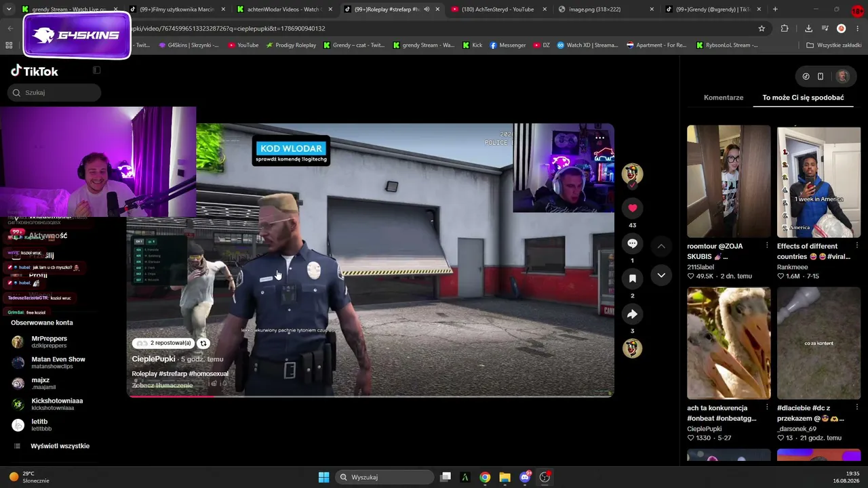Save the video with the bookmark icon

(633, 279)
